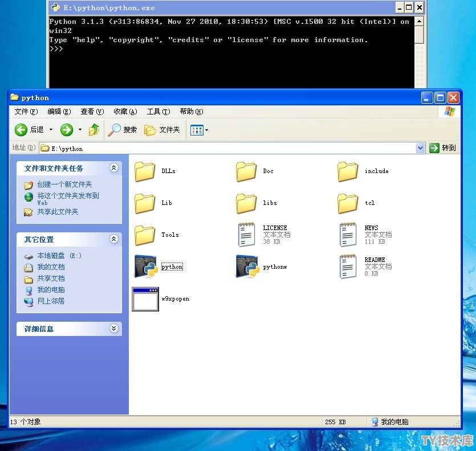This screenshot has width=476, height=451.
Task: Select the pythonw executable icon
Action: pyautogui.click(x=247, y=266)
